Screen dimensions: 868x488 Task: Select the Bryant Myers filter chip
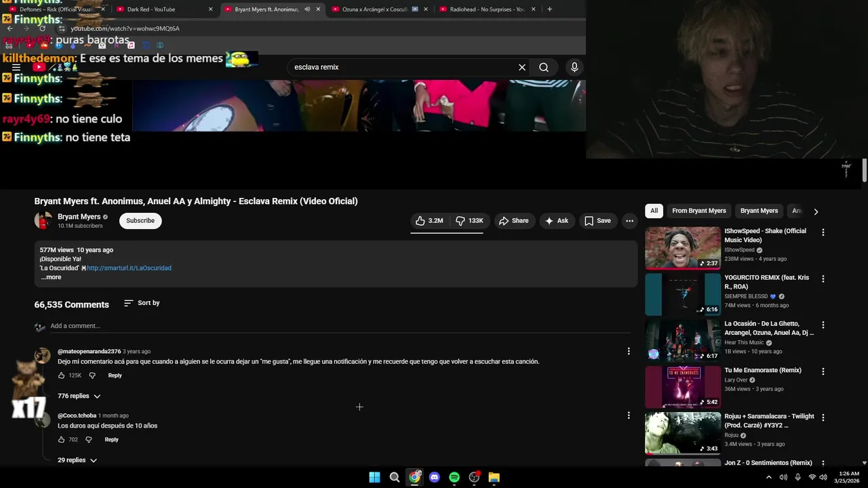(759, 211)
